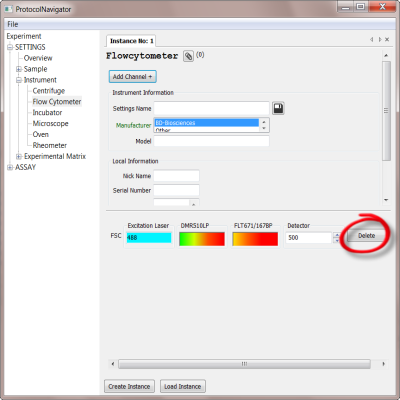400x400 pixels.
Task: Close the Instance No: 1 tab panel
Action: pyautogui.click(x=387, y=39)
